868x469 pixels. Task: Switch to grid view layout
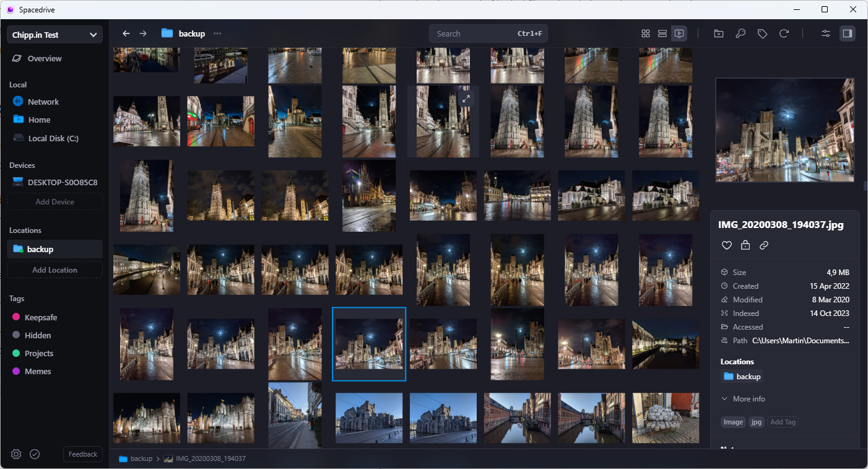[x=646, y=33]
